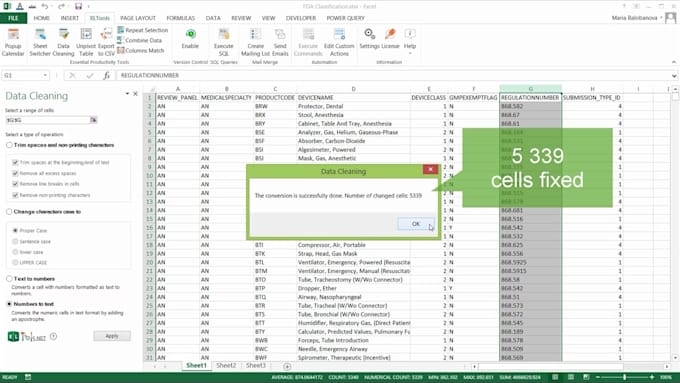Screen dimensions: 680x383
Task: Enable Version Control
Action: [x=190, y=39]
